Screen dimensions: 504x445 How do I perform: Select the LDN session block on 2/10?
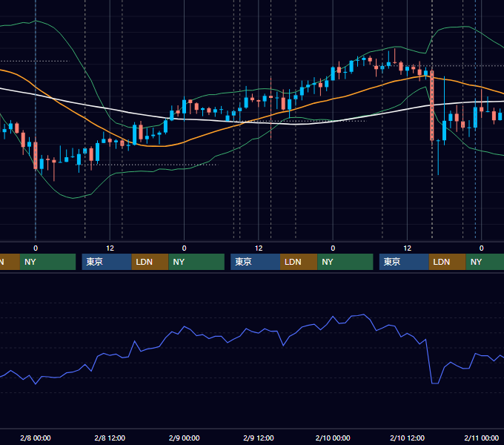click(x=448, y=262)
